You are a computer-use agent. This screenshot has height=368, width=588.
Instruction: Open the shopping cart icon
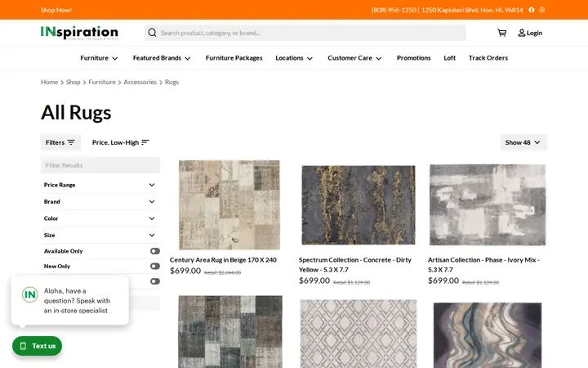pos(501,33)
